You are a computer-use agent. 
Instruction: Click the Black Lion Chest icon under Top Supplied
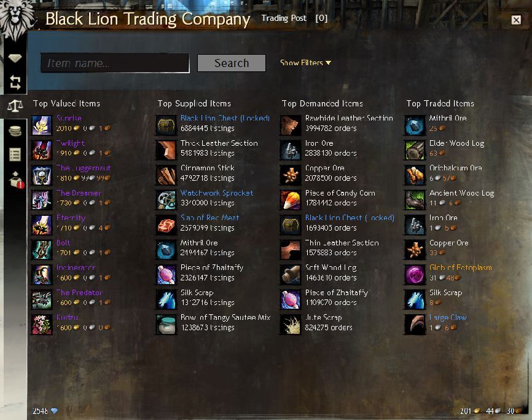[x=166, y=125]
